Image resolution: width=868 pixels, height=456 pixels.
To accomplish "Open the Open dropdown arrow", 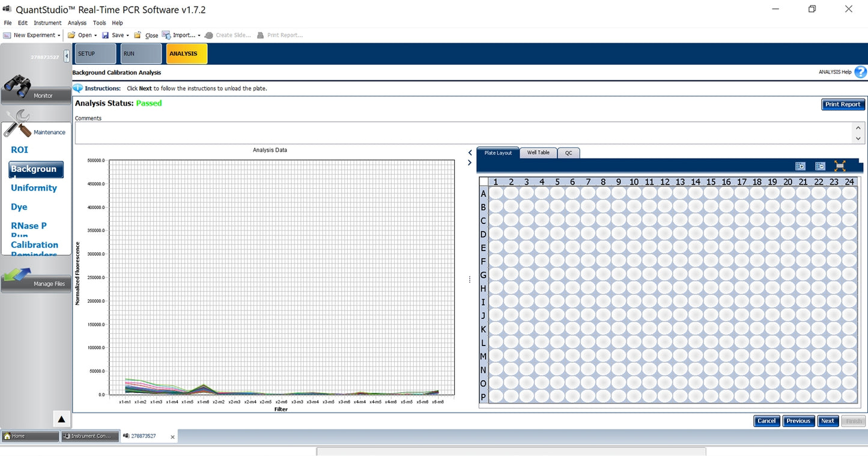I will click(96, 35).
